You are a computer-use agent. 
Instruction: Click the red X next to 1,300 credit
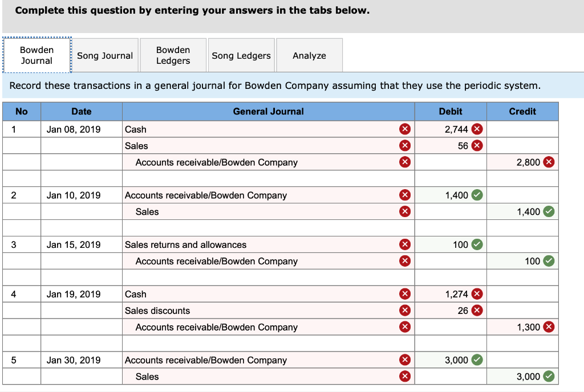coord(547,326)
